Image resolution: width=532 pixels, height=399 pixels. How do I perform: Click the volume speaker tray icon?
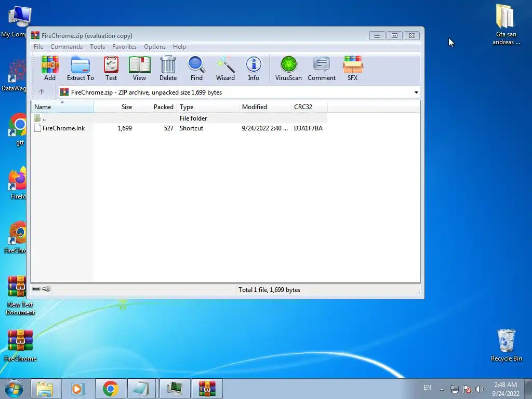coord(480,389)
